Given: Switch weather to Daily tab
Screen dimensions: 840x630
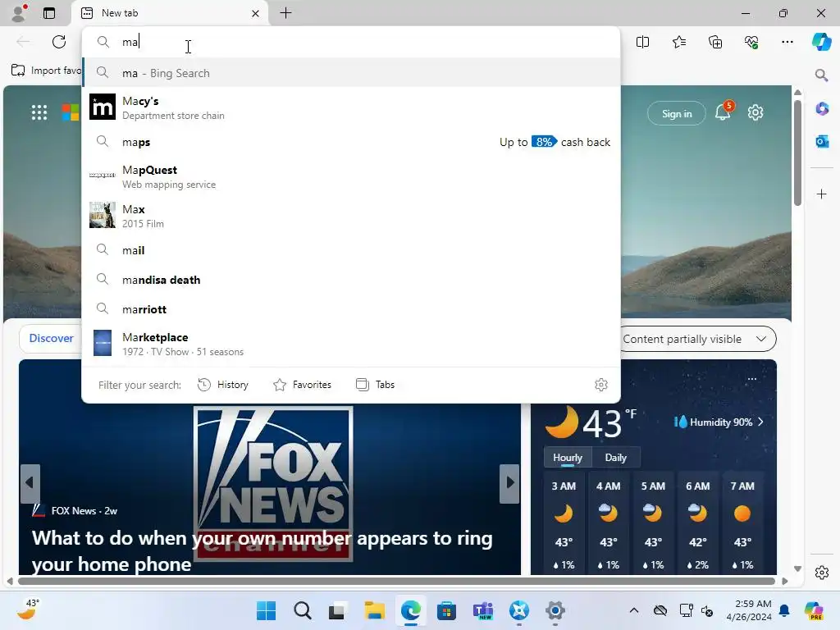Looking at the screenshot, I should [615, 458].
